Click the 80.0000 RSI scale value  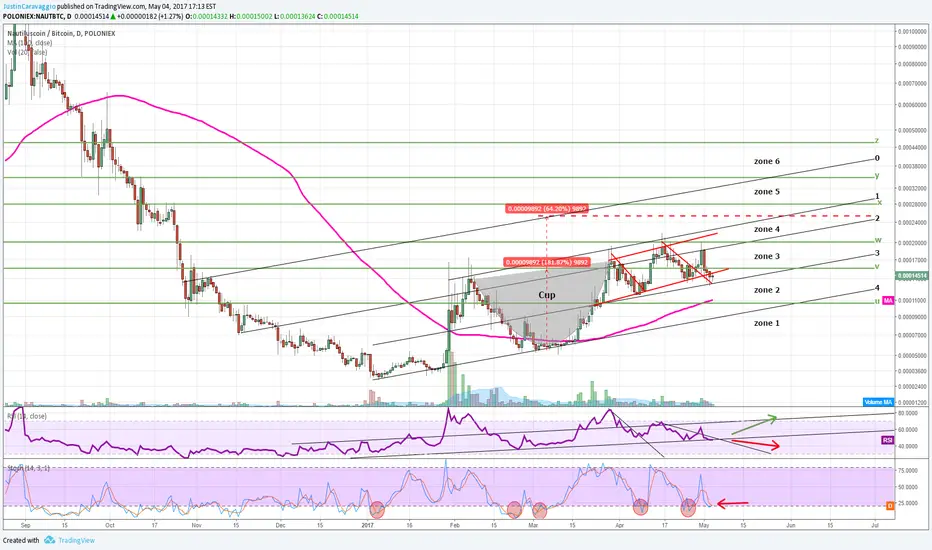click(x=908, y=412)
